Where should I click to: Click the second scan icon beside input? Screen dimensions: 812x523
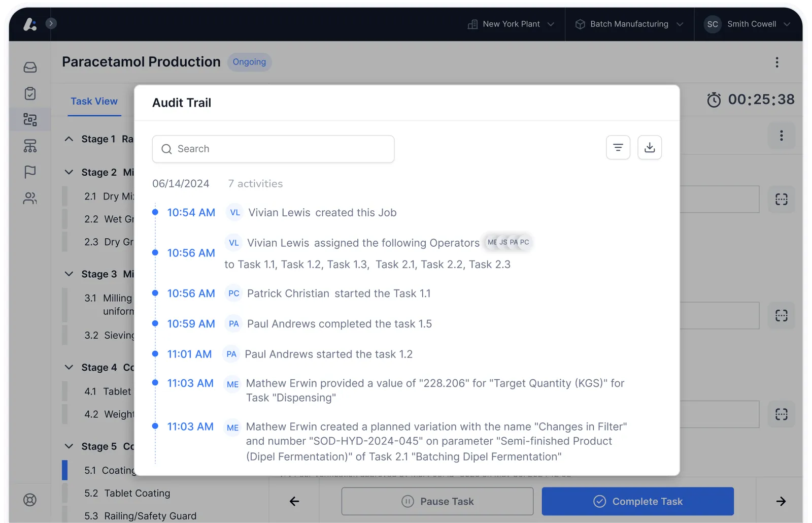pos(781,315)
